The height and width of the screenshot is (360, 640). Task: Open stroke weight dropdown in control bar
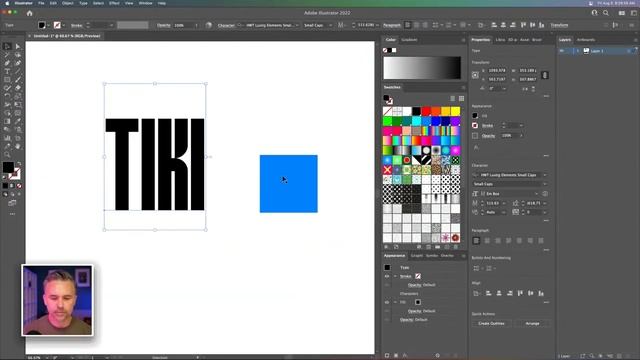(x=111, y=25)
